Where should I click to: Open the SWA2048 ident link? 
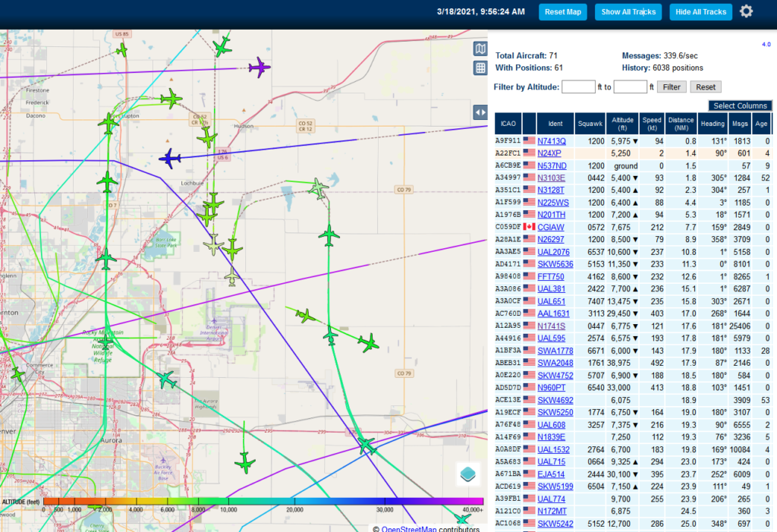click(555, 363)
